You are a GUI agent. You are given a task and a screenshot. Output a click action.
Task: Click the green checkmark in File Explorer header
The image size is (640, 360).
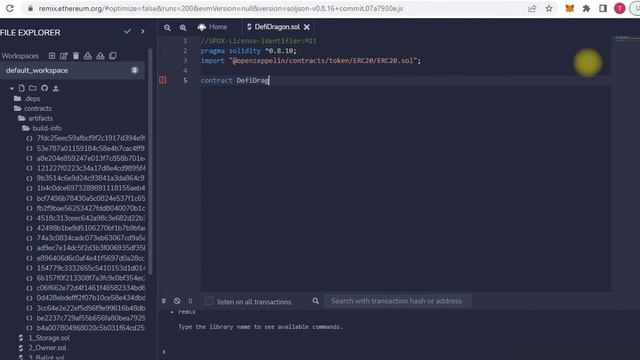[127, 31]
